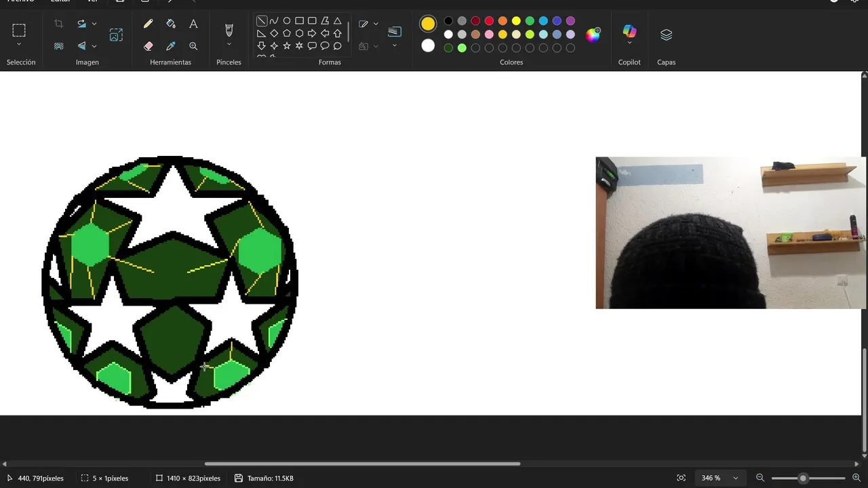
Task: Select the Magnifier tool
Action: point(193,46)
